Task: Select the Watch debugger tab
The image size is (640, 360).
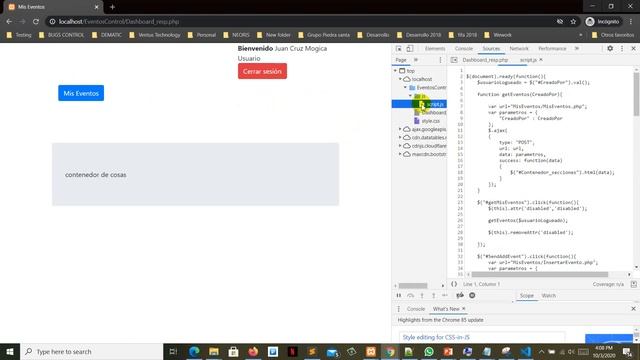Action: [x=549, y=296]
